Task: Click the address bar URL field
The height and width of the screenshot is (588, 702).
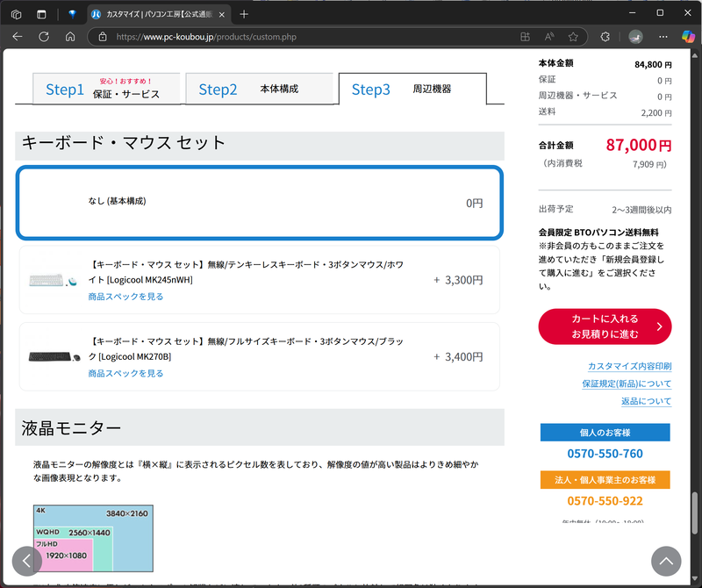Action: click(263, 37)
